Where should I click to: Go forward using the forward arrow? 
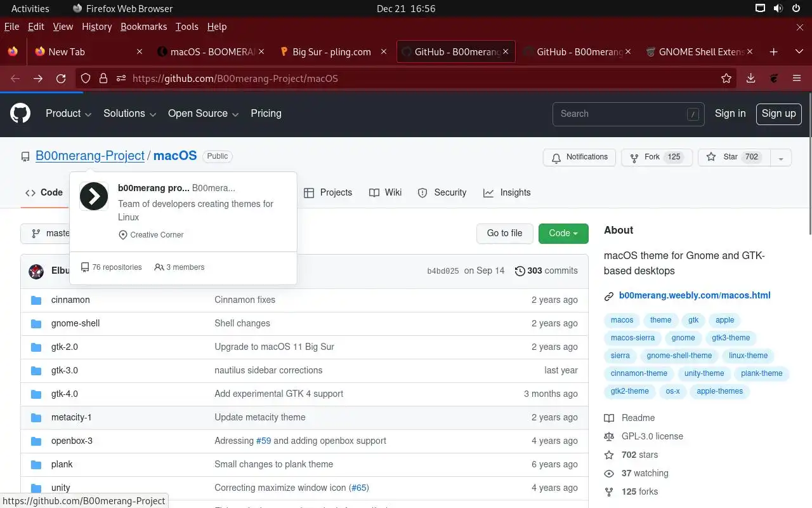pyautogui.click(x=38, y=79)
